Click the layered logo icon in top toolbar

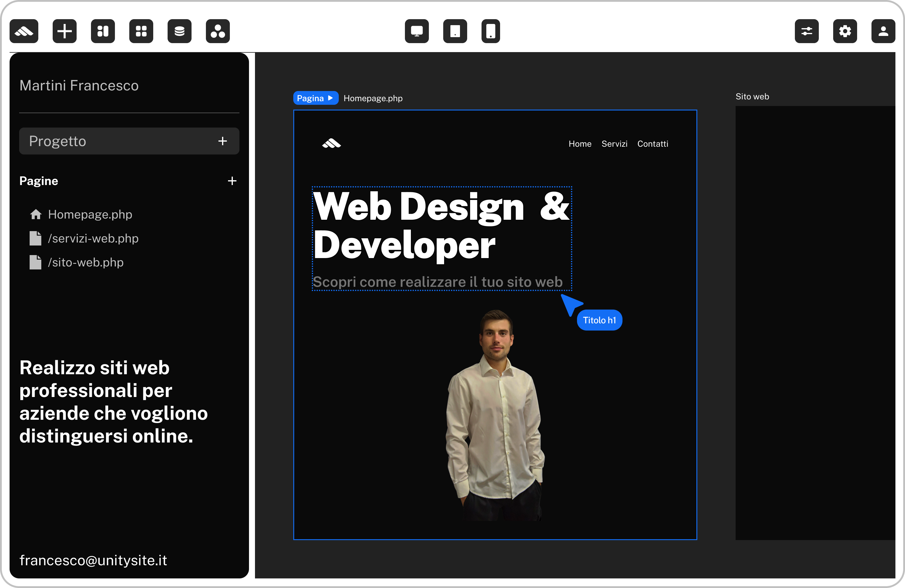coord(24,31)
